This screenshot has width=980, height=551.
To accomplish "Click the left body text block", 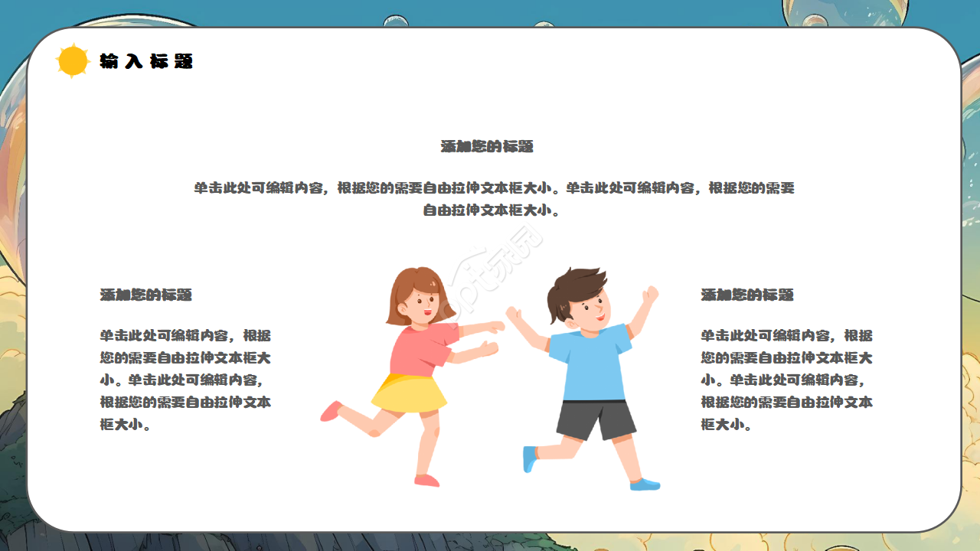I will click(x=186, y=380).
